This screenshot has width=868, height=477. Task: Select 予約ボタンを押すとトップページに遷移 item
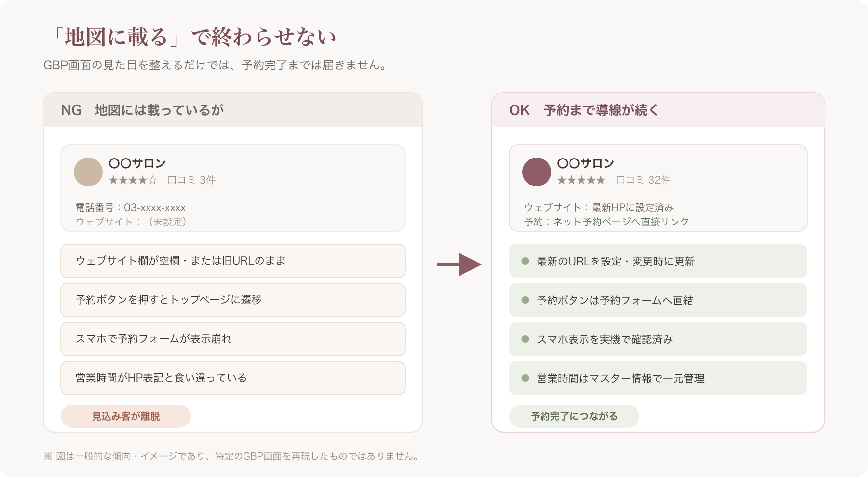coord(233,300)
